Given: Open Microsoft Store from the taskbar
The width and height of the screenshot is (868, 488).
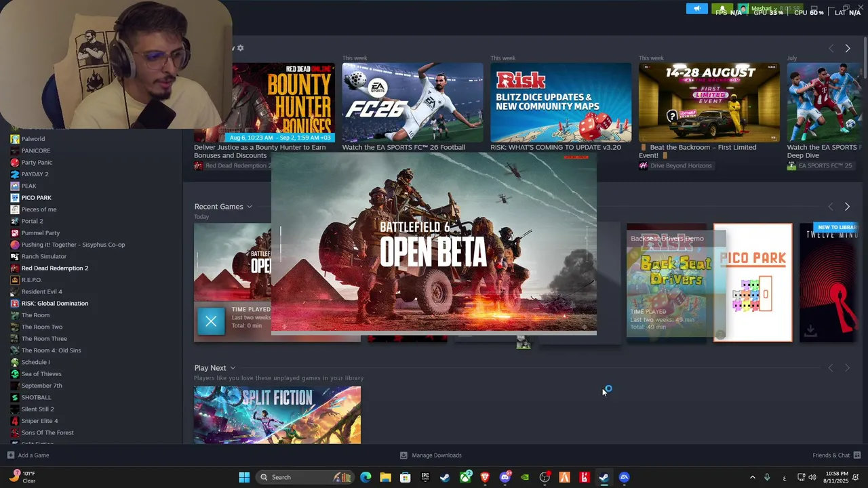Looking at the screenshot, I should 405,477.
